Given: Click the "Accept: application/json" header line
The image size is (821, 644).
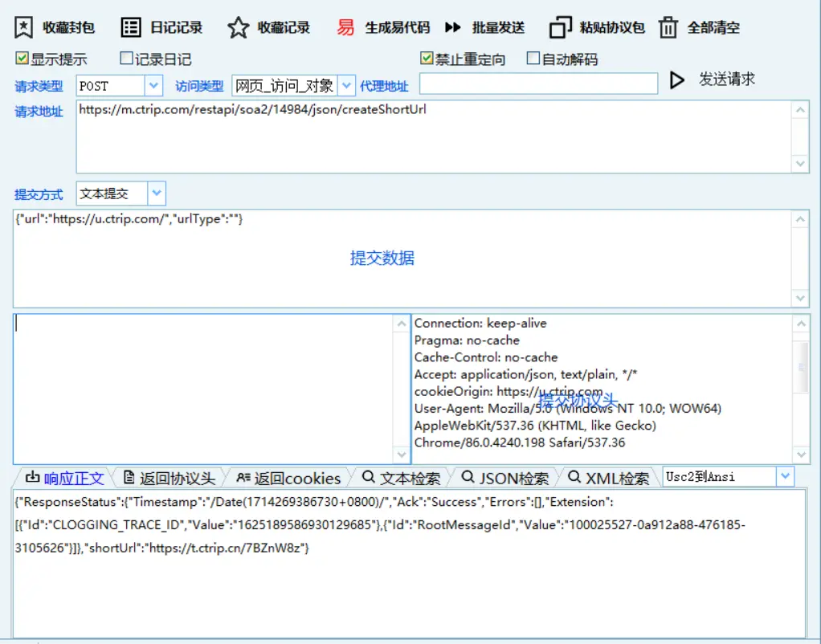Looking at the screenshot, I should [x=525, y=374].
